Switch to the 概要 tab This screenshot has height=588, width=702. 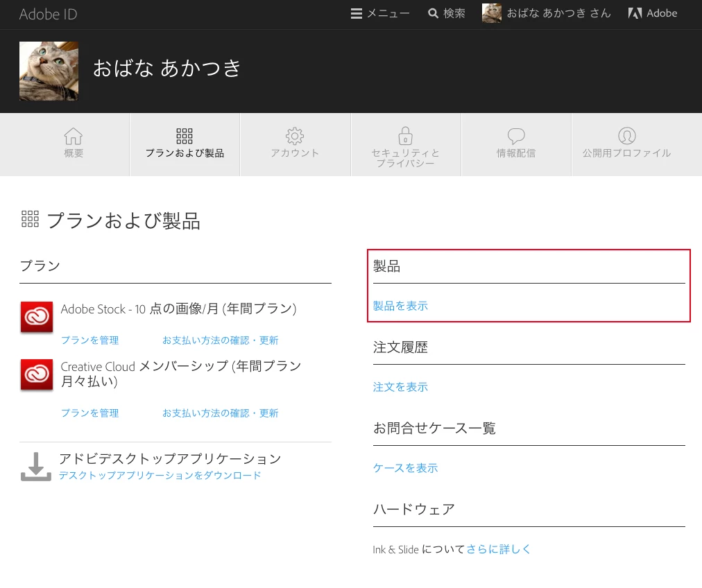tap(65, 144)
